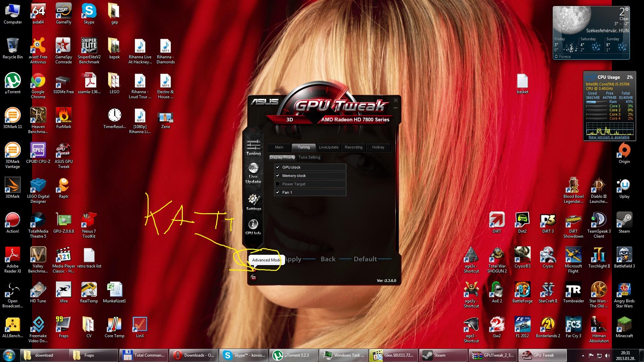Click the Apply button in GPU Tweak
This screenshot has width=644, height=362.
[x=293, y=259]
